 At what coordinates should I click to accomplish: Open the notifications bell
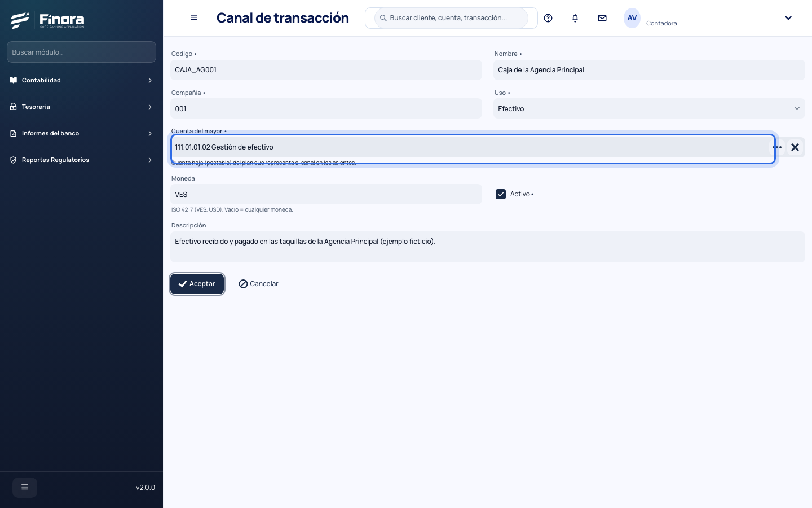coord(575,18)
